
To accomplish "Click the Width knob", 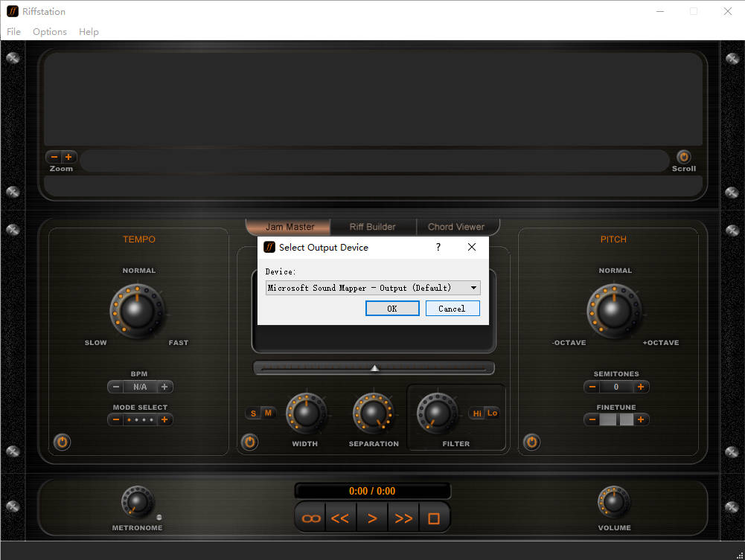I will click(x=306, y=413).
